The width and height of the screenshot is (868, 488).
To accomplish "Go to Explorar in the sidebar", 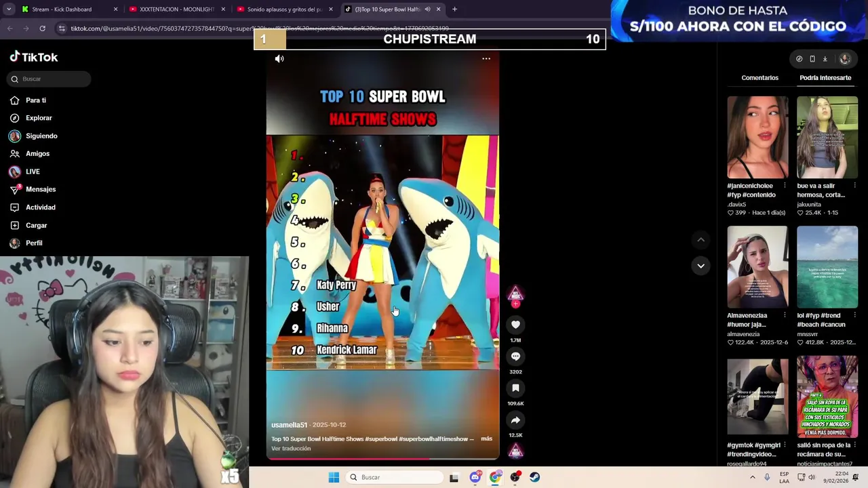I will (x=31, y=118).
